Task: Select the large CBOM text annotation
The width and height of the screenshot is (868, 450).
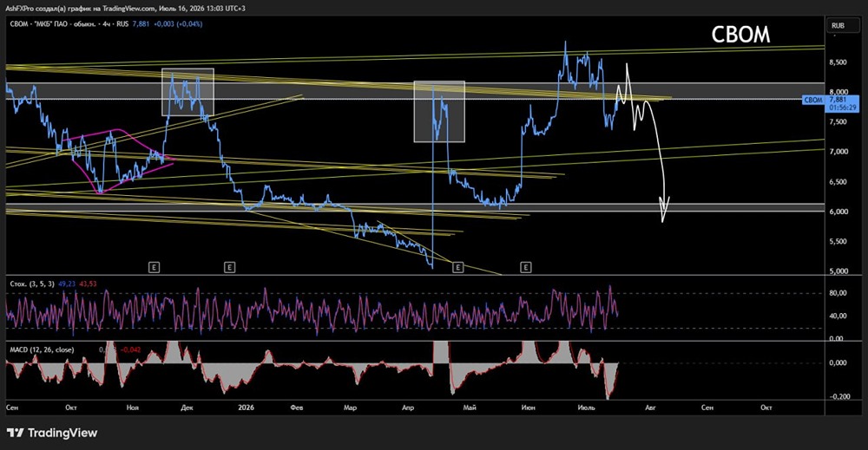Action: [740, 35]
